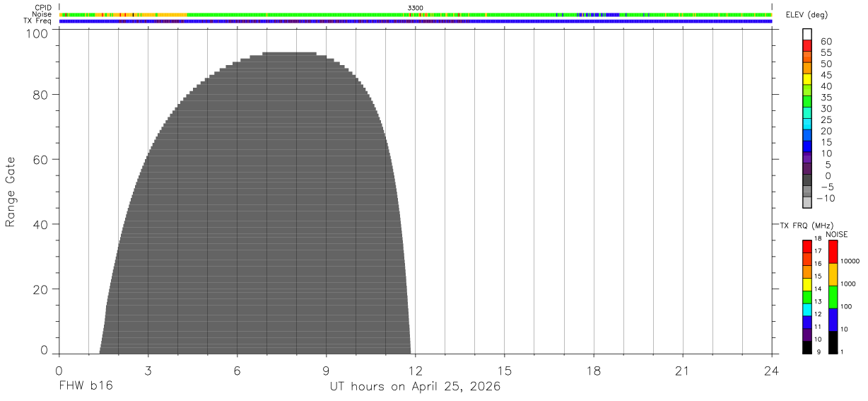Select the amber segment of the NOISE colorbar
Image resolution: width=868 pixels, height=401 pixels.
point(833,275)
